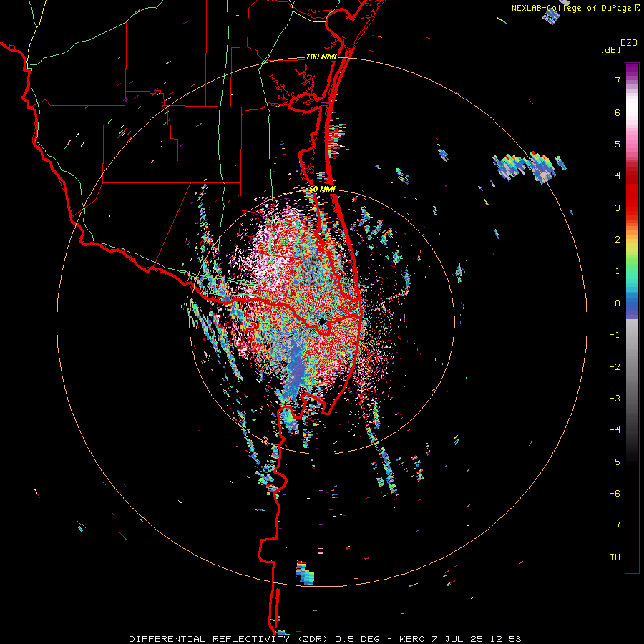Click the -5 value on color scale
Viewport: 644px width, 644px height.
[x=615, y=462]
